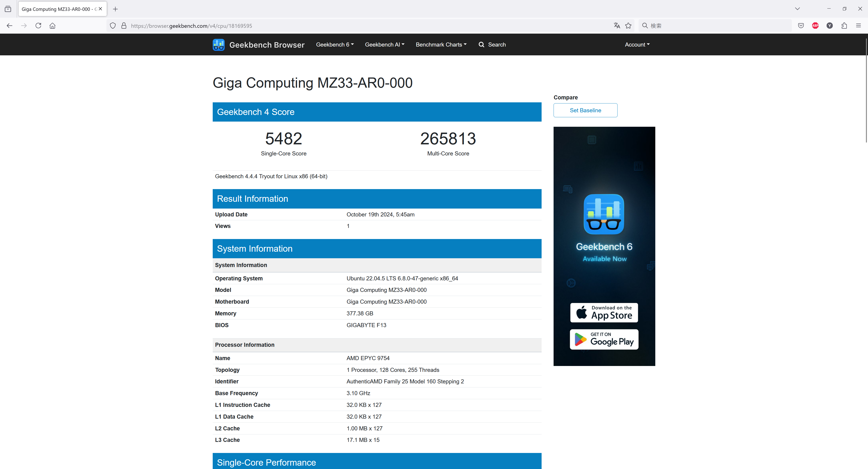View site security lock icon
This screenshot has width=868, height=469.
[x=124, y=26]
